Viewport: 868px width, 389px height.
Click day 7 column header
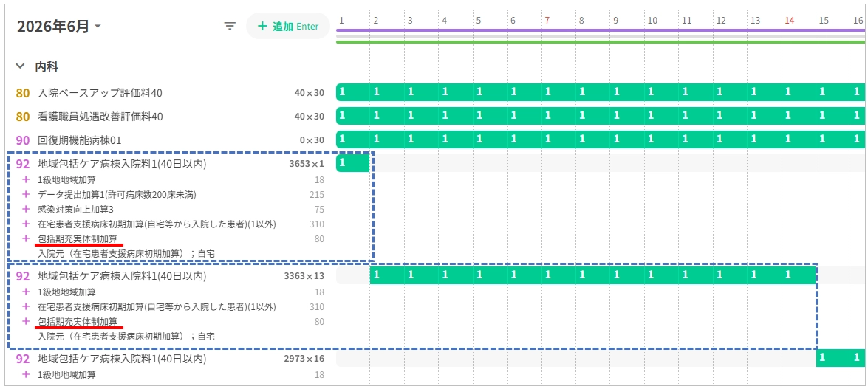coord(547,21)
